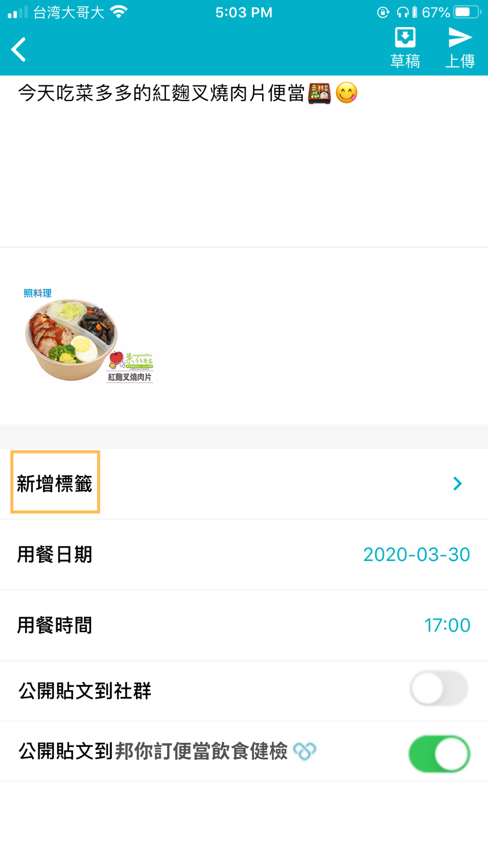Tap the Wi-Fi status icon
Viewport: 488px width, 868px height.
(x=119, y=12)
